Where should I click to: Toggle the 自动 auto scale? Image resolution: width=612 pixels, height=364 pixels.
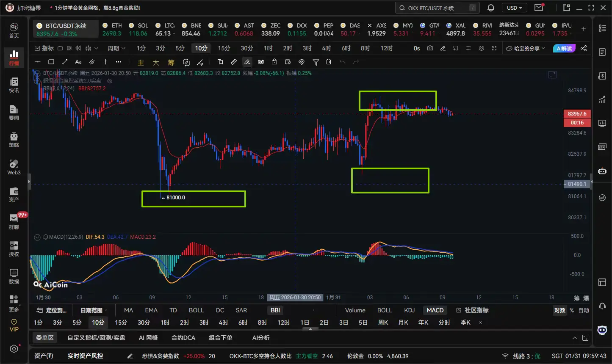point(584,310)
